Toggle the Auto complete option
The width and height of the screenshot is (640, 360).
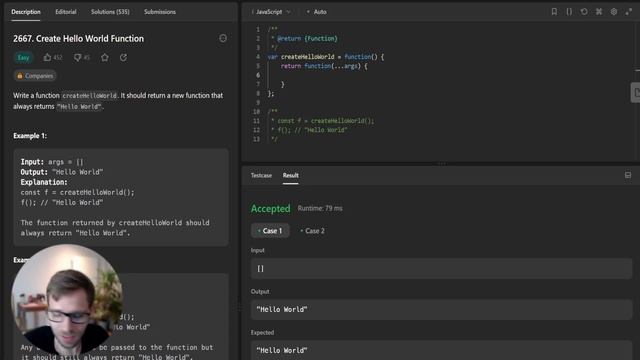point(317,12)
